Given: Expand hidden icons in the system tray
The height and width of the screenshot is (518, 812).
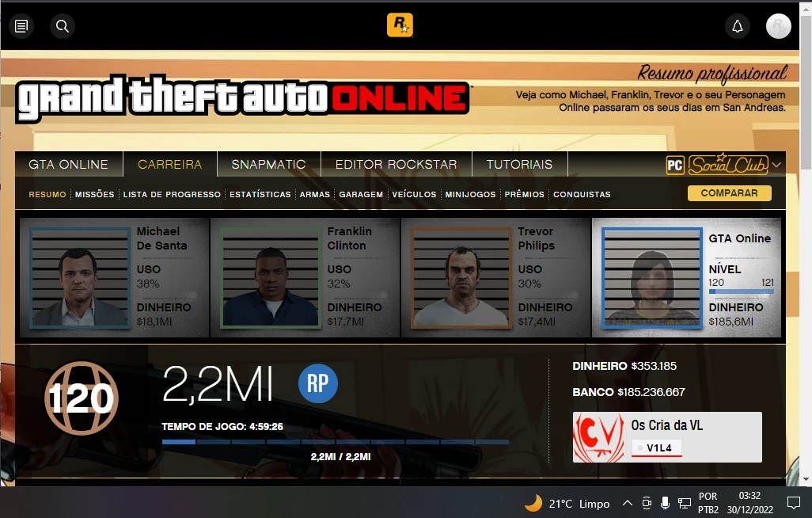Looking at the screenshot, I should (626, 503).
